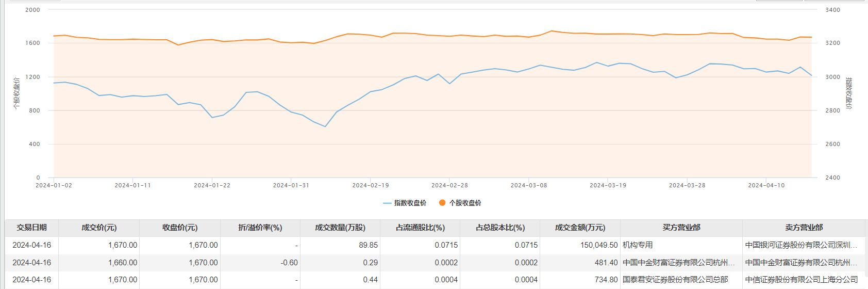Click the 2024-02-19 date on the x-axis
Image resolution: width=868 pixels, height=289 pixels.
pos(371,185)
